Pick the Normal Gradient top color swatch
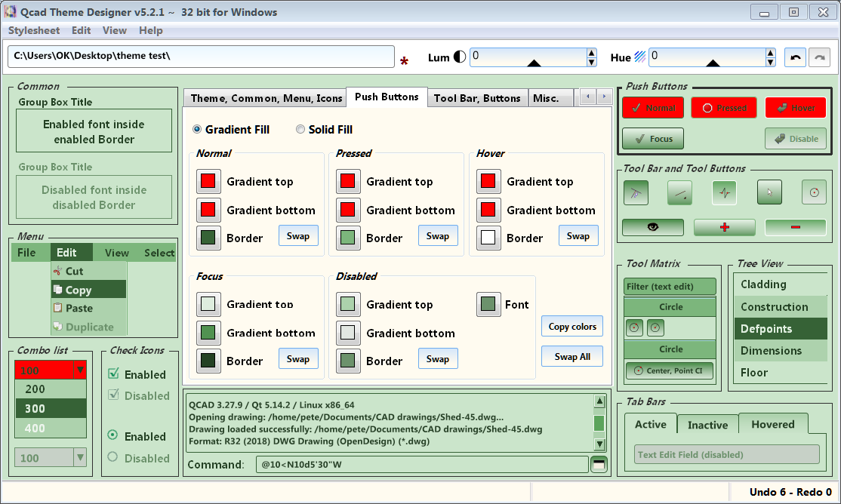Screen dimensions: 841x504 pos(208,181)
